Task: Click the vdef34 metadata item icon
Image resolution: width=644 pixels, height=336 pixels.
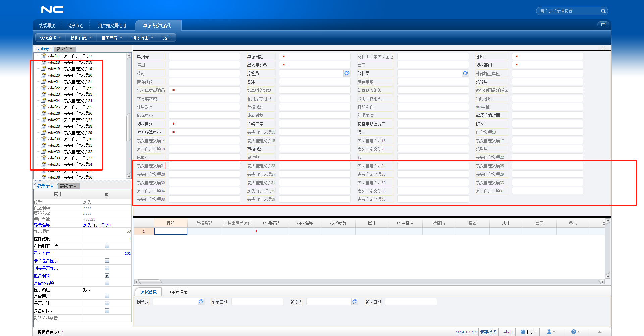Action: [x=44, y=164]
